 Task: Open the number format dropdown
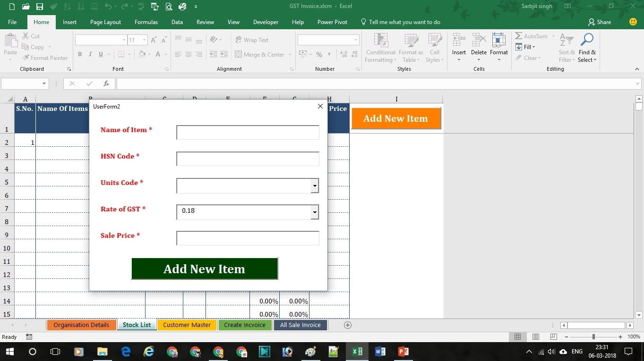click(356, 40)
